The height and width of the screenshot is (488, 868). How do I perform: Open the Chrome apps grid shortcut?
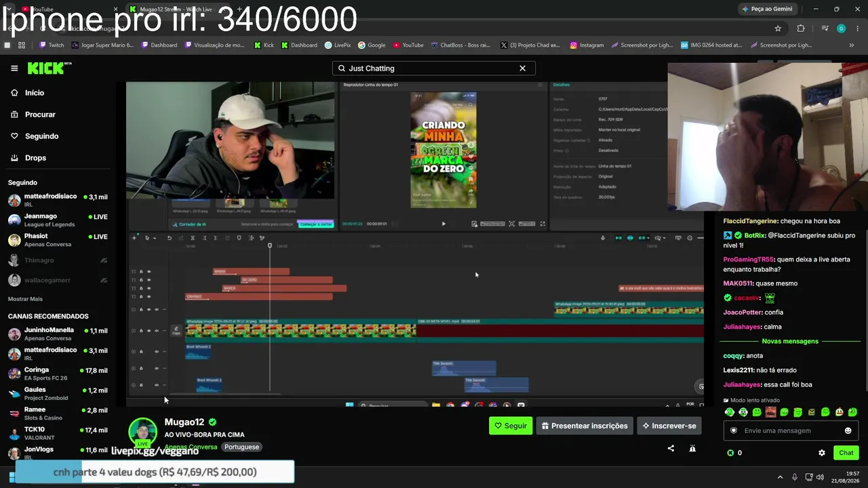point(22,45)
